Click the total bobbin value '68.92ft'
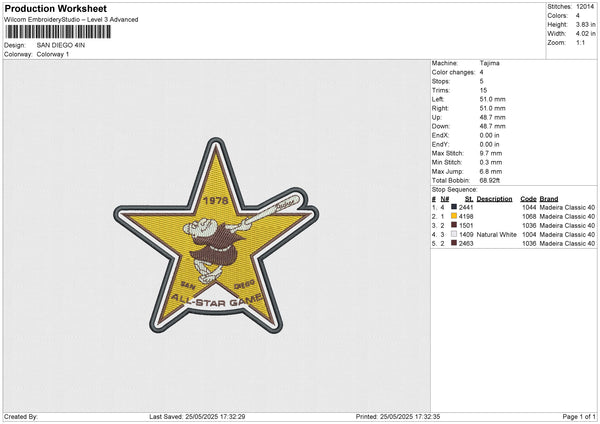The image size is (600, 424). [x=490, y=181]
